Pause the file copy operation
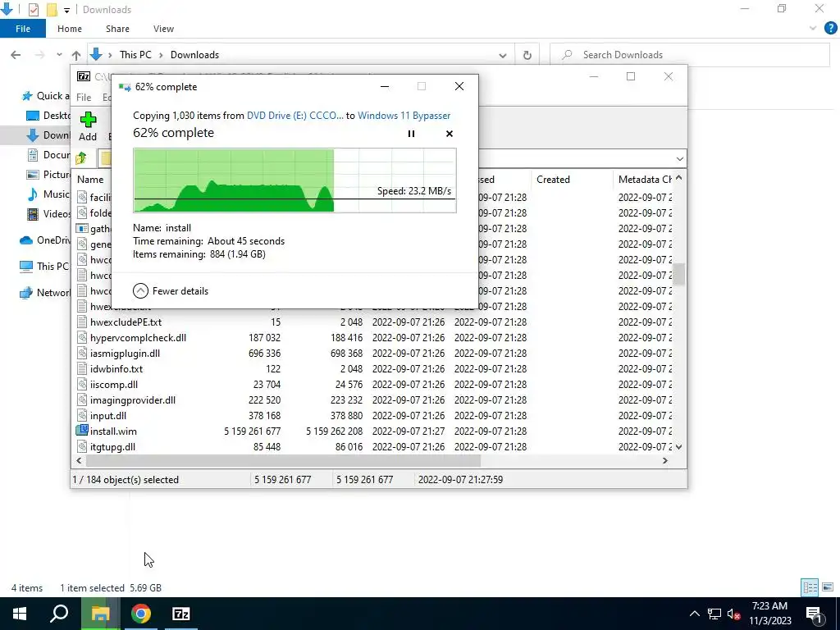 point(412,134)
